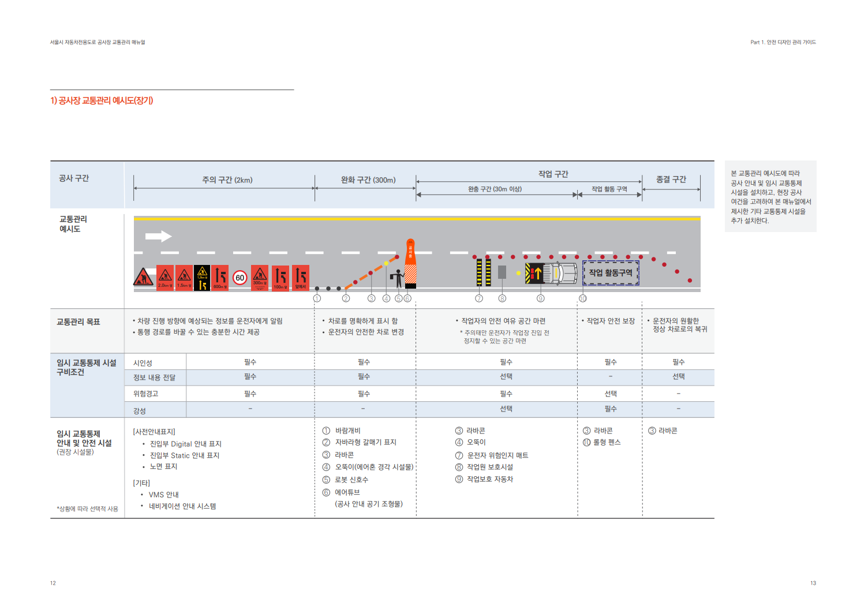Click the circled number 2 marker
868x613 pixels.
coord(346,298)
